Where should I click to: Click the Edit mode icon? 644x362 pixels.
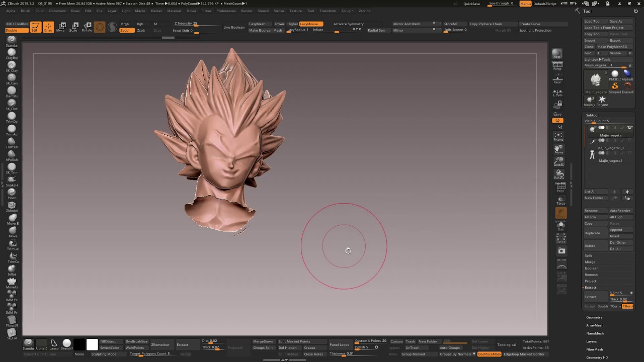coord(35,27)
